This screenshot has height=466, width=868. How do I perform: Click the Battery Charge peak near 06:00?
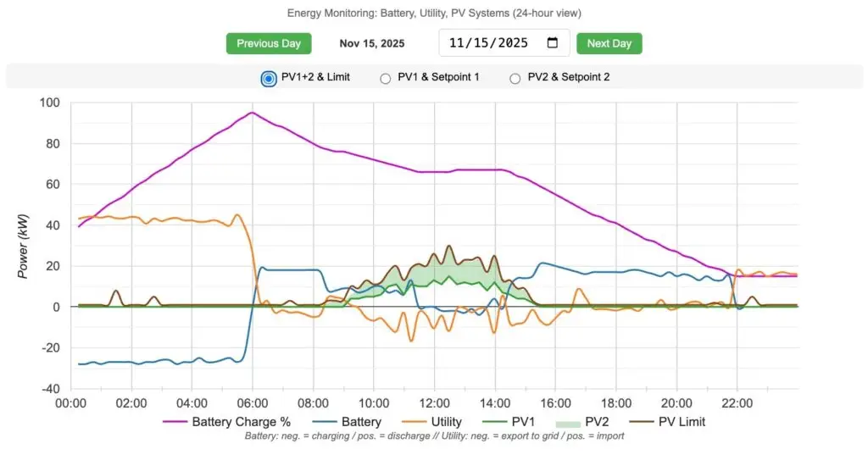point(252,113)
